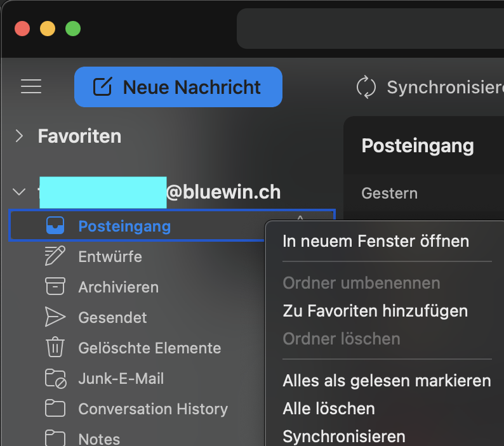Click the disabled Ordner umbenennen entry
Viewport: 504px width, 446px height.
tap(361, 283)
